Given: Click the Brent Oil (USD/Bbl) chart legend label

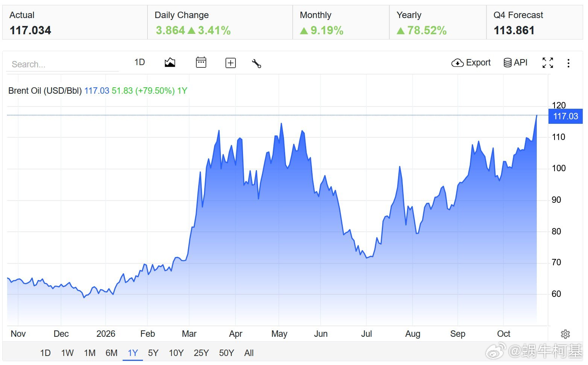Looking at the screenshot, I should (x=45, y=91).
